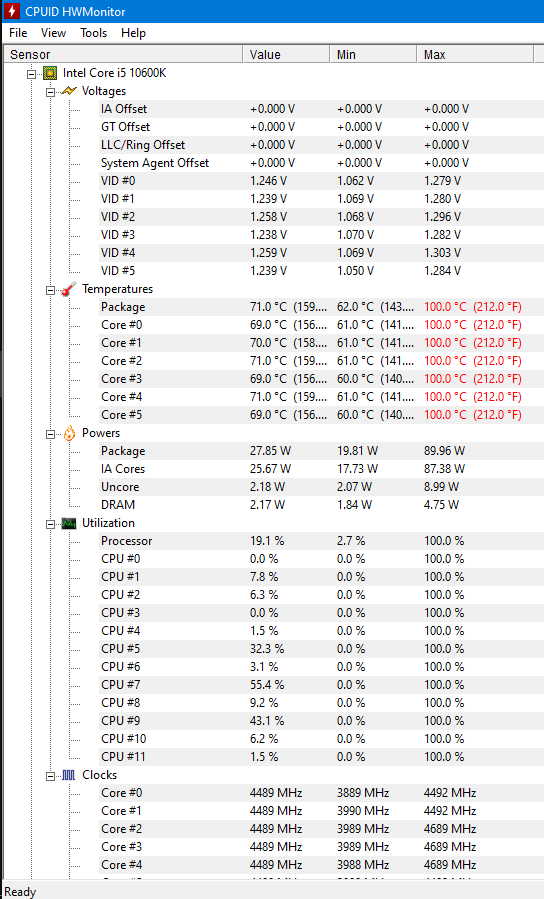This screenshot has width=544, height=899.
Task: Click the HWMonitor lightning bolt app icon
Action: (x=11, y=11)
